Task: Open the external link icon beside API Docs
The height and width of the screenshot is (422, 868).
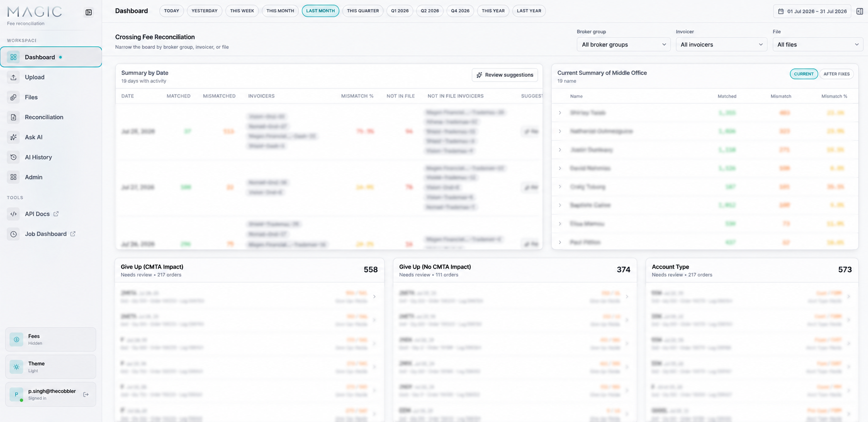Action: 56,214
